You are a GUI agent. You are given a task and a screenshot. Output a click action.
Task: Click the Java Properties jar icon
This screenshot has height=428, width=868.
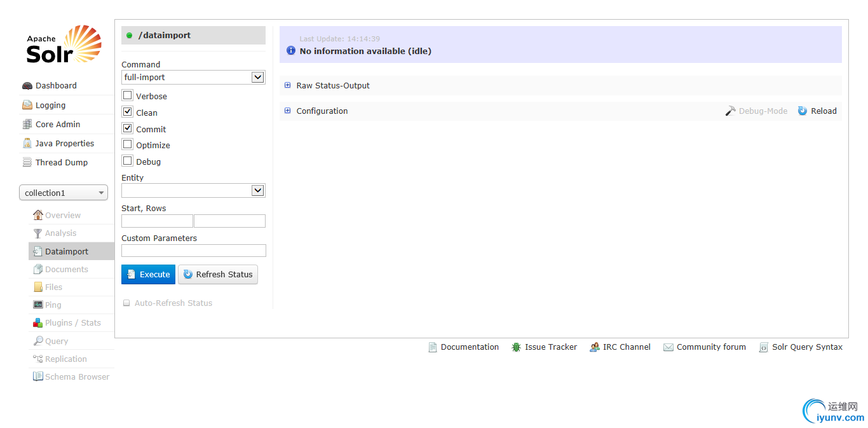(27, 143)
